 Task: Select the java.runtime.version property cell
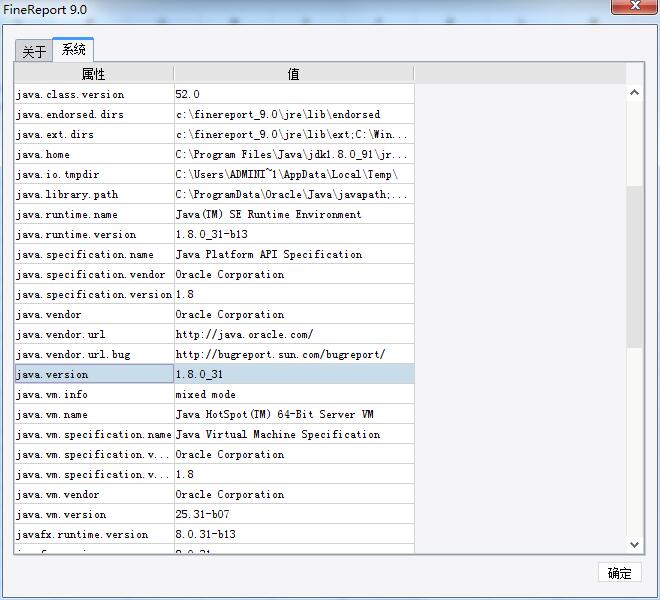(x=94, y=234)
